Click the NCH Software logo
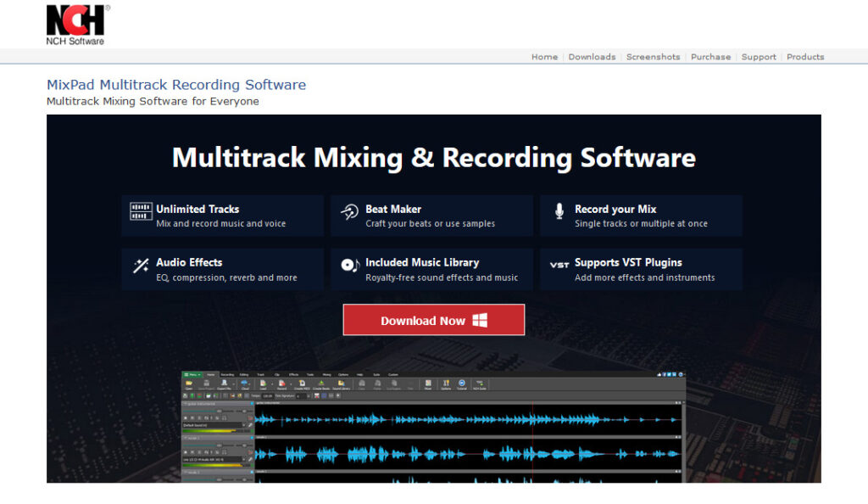 point(78,25)
